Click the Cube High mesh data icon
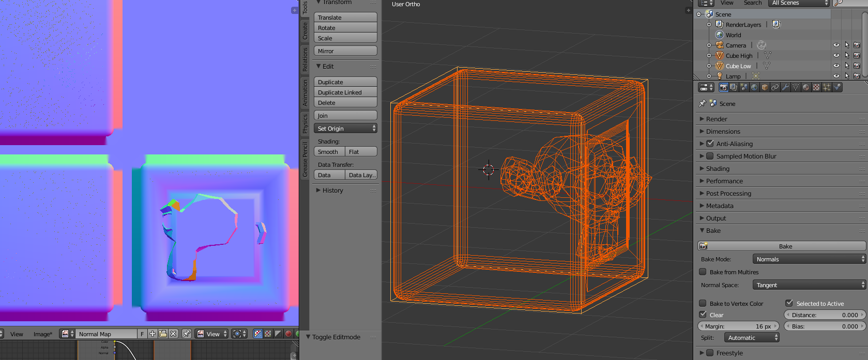 coord(767,55)
